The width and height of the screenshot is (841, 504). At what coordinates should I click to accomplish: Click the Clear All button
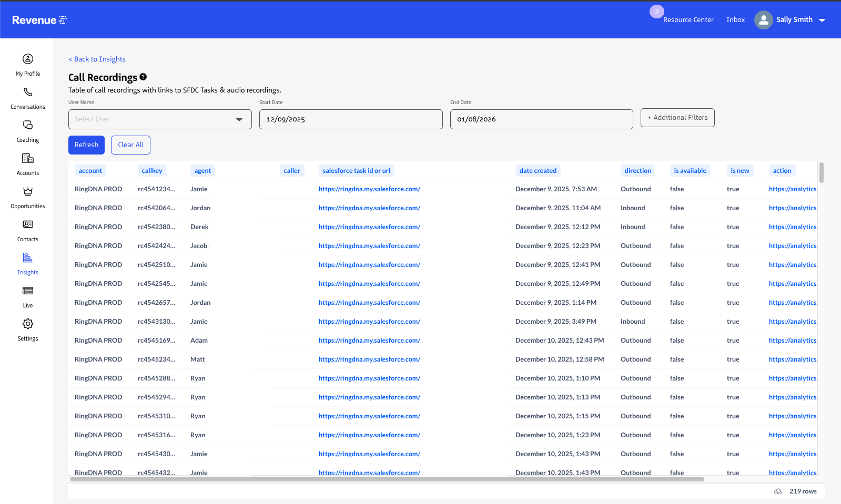(x=130, y=145)
